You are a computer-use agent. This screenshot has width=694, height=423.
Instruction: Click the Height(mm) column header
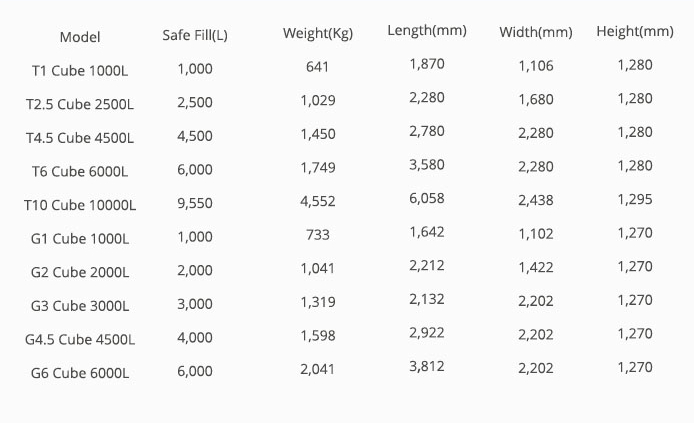pos(635,31)
